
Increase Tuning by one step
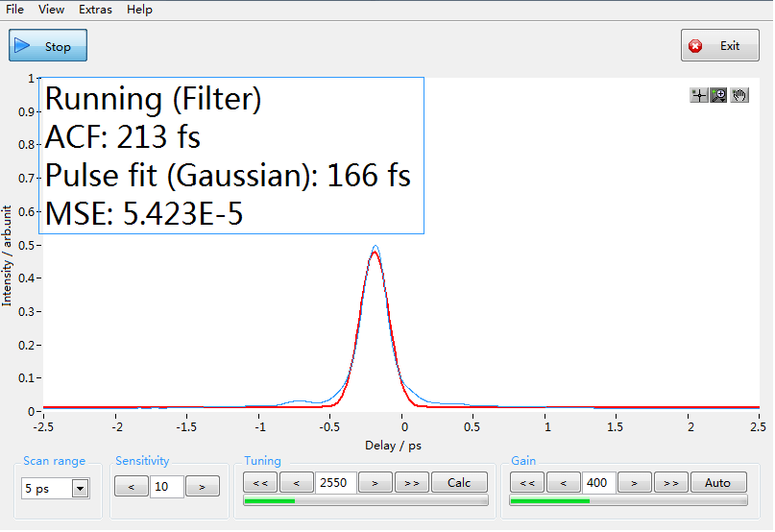point(375,483)
